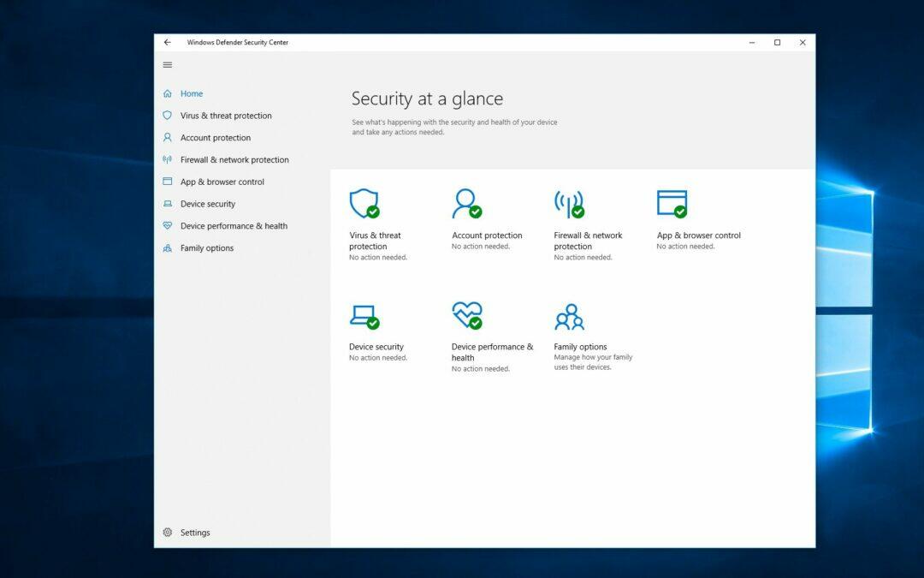Click the family icon in sidebar
Viewport: 924px width, 578px height.
tap(168, 248)
